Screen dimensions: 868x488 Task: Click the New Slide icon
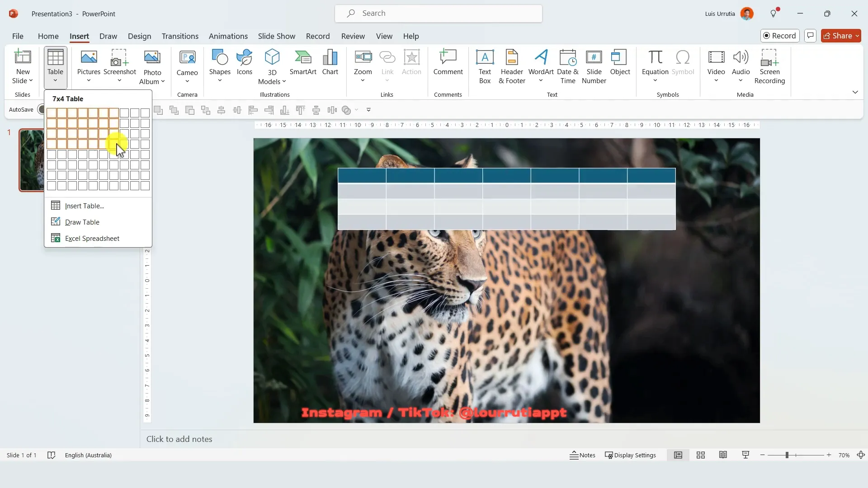[23, 57]
